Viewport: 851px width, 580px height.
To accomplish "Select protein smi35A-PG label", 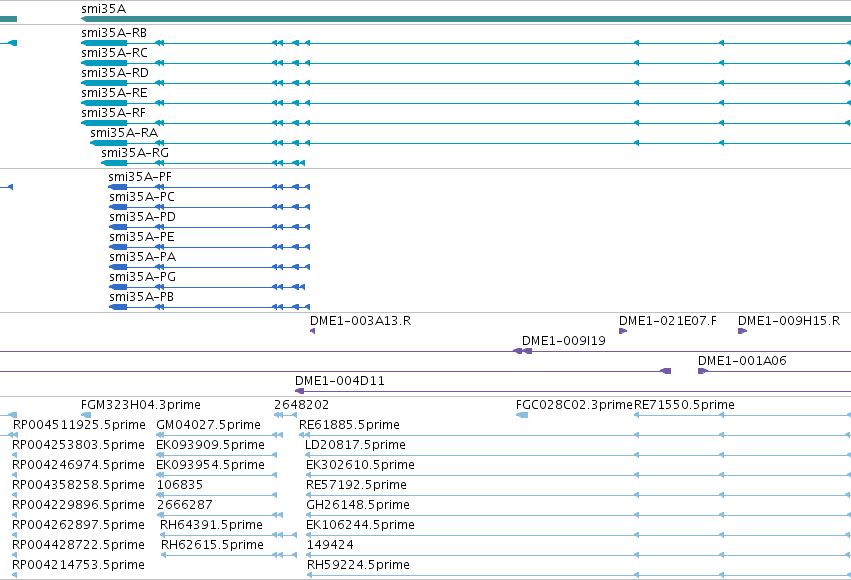I will pyautogui.click(x=142, y=277).
